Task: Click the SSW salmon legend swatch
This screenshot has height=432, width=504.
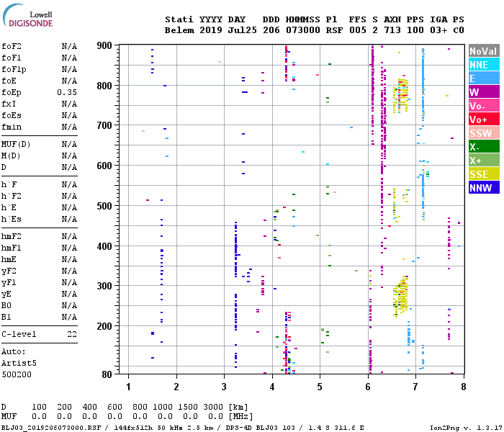Action: point(484,132)
